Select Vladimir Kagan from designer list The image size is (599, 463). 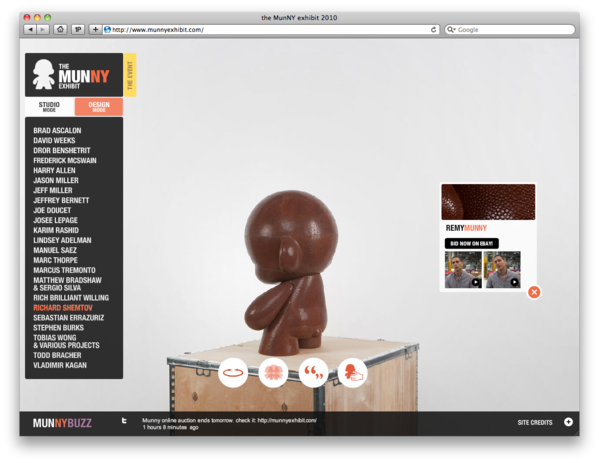(x=60, y=365)
